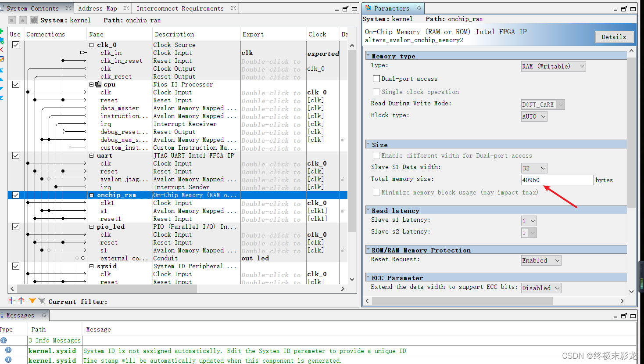Click the gray clear-filter funnel icon
Image resolution: width=644 pixels, height=364 pixels.
tap(42, 301)
